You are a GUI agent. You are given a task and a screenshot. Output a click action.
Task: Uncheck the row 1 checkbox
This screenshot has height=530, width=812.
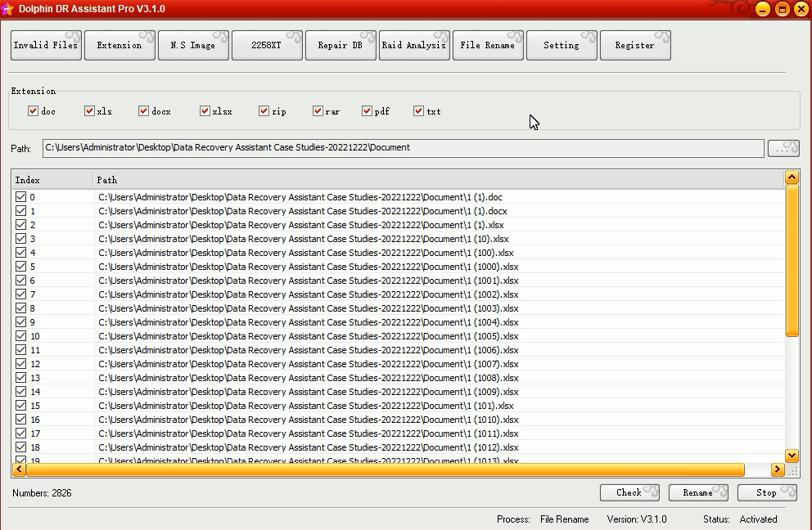(x=20, y=211)
